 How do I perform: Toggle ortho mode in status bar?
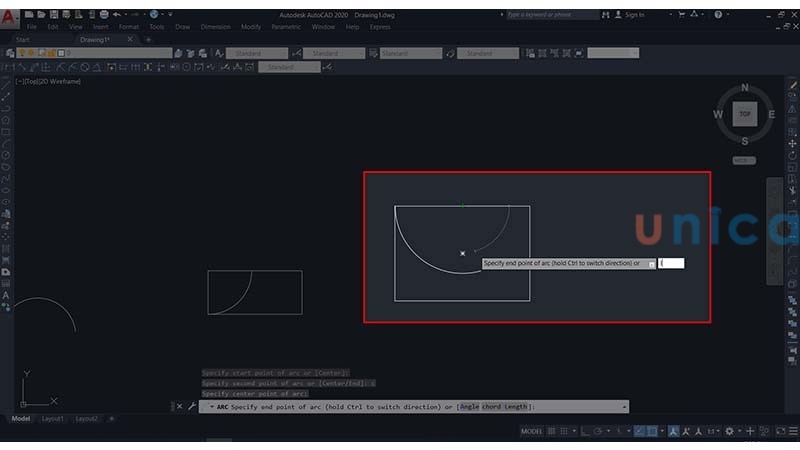pos(586,431)
